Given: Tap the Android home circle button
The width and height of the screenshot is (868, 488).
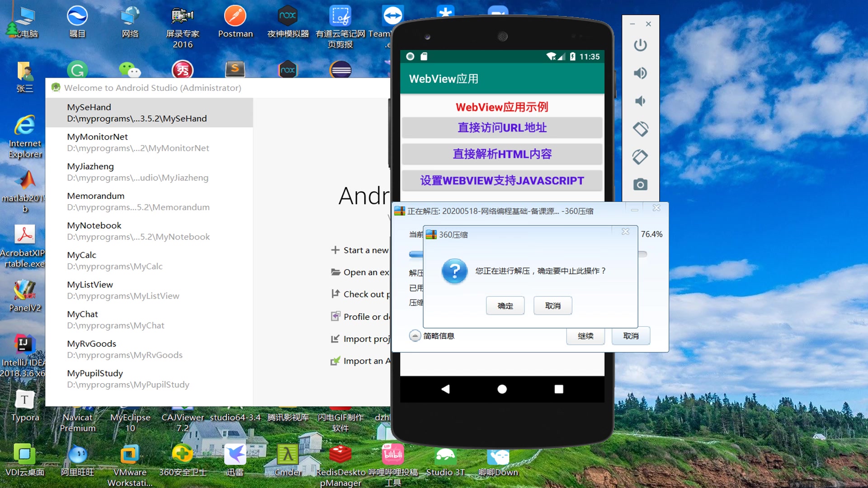Looking at the screenshot, I should pyautogui.click(x=502, y=389).
